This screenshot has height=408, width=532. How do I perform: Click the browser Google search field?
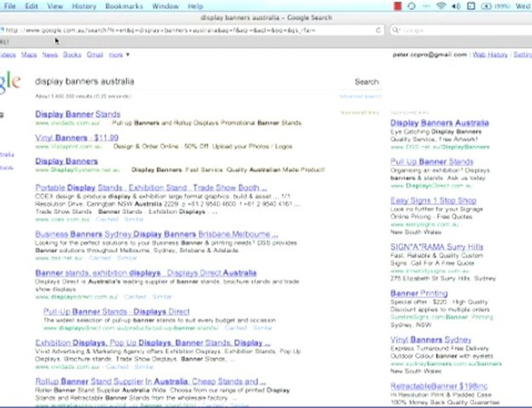pos(461,30)
